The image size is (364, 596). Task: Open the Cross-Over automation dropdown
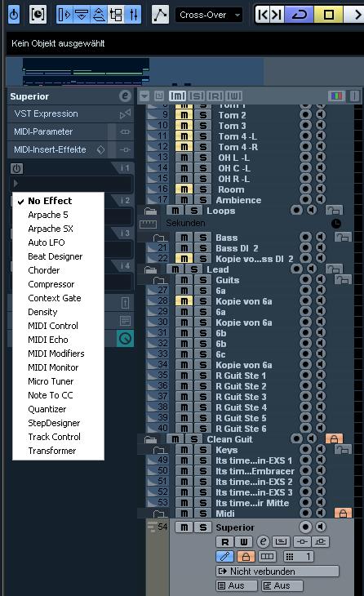[x=209, y=15]
